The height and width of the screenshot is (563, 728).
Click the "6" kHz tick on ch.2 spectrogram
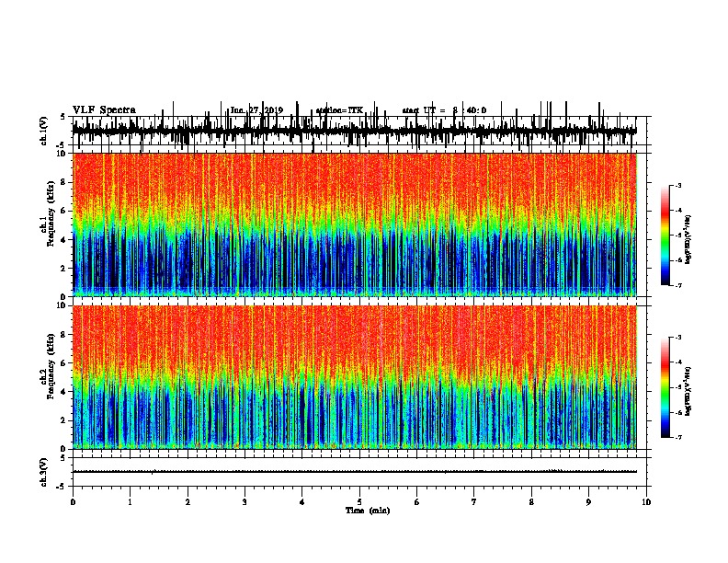pyautogui.click(x=64, y=363)
